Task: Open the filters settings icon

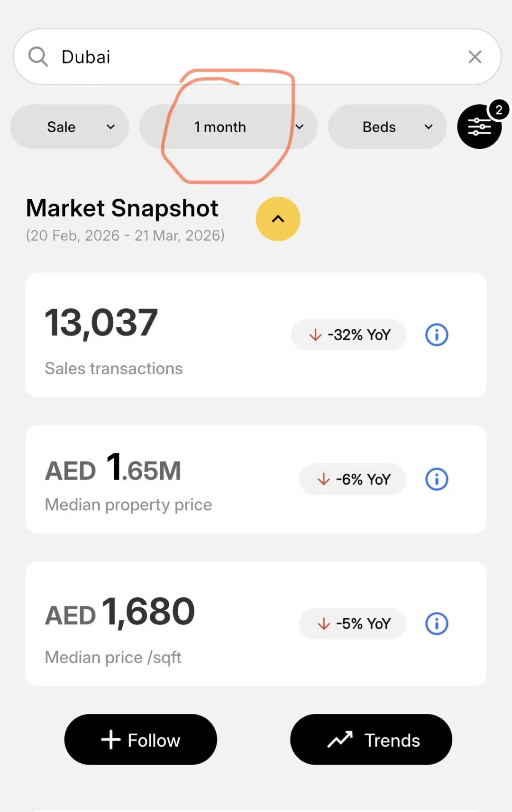Action: click(x=479, y=127)
